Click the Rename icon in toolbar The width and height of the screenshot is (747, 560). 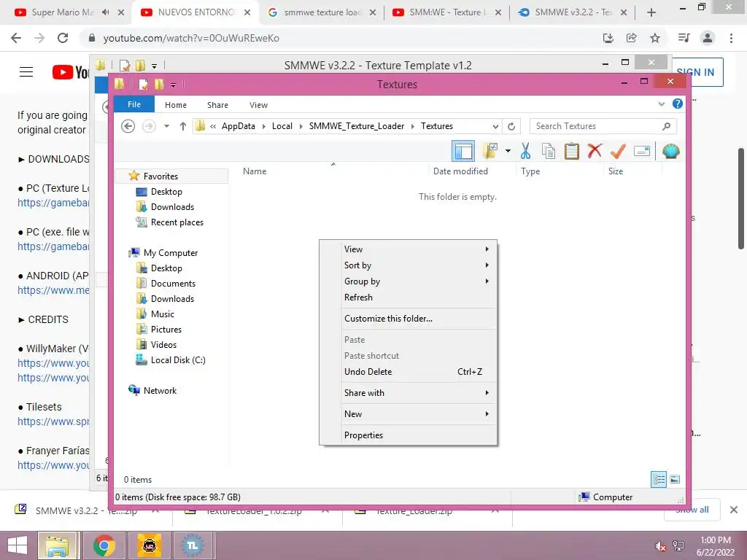[642, 152]
